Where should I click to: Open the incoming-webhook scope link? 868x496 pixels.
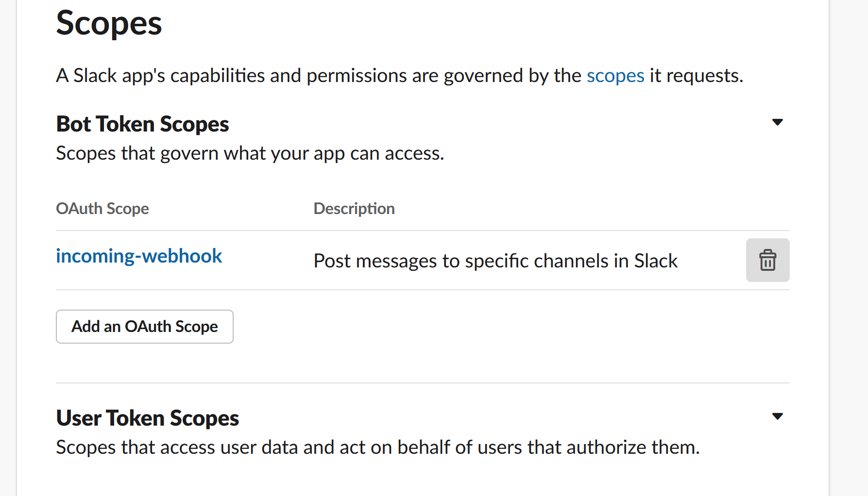(x=139, y=256)
